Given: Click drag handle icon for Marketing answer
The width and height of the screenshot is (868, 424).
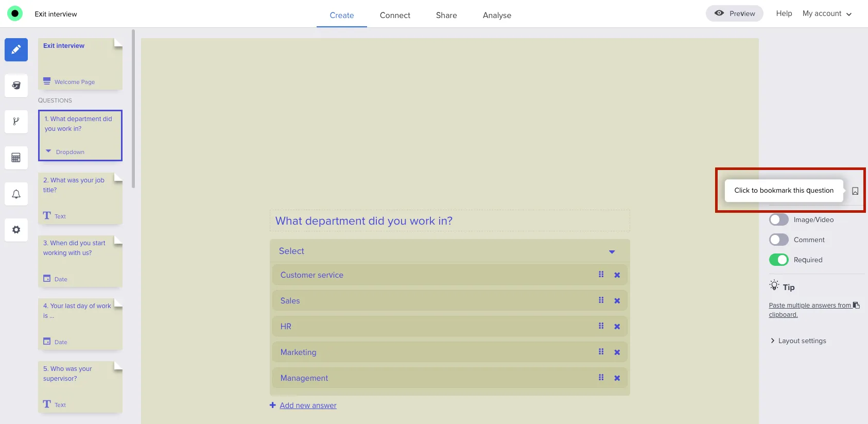Looking at the screenshot, I should (x=601, y=352).
